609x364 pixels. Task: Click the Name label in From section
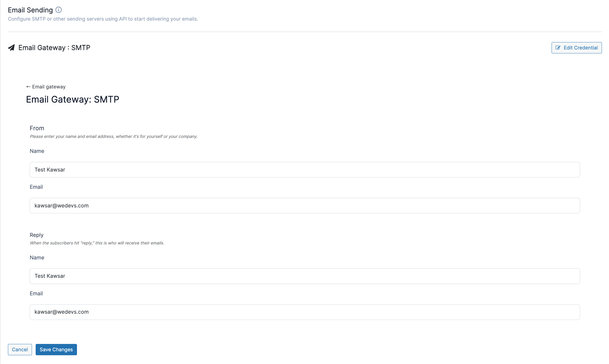pos(37,151)
